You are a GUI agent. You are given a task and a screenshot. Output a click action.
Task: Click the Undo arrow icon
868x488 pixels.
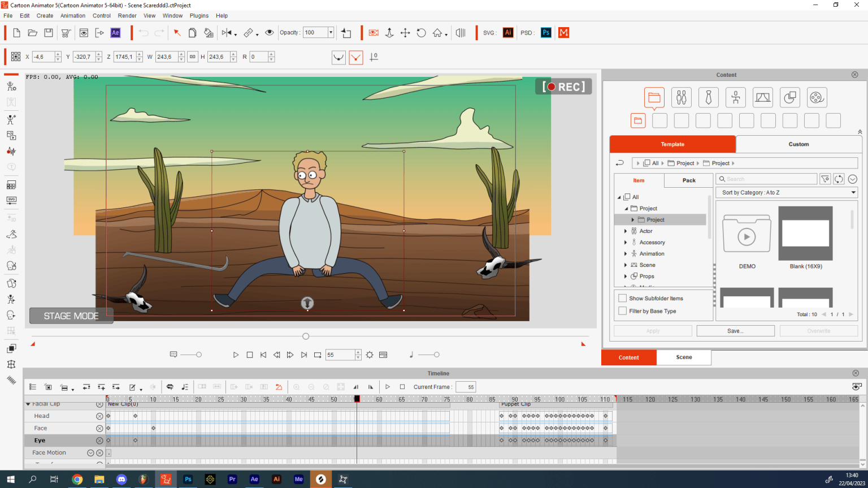point(144,33)
